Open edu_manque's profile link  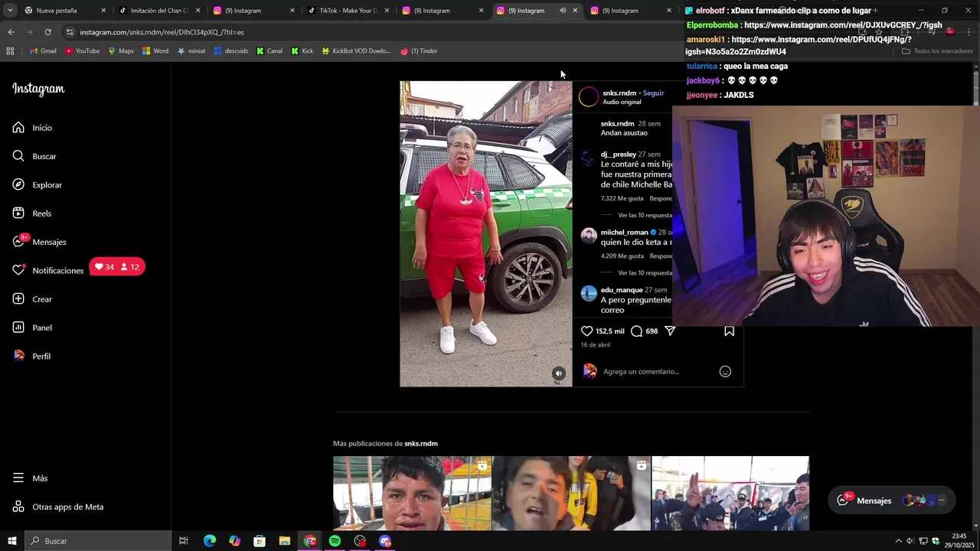(x=622, y=291)
